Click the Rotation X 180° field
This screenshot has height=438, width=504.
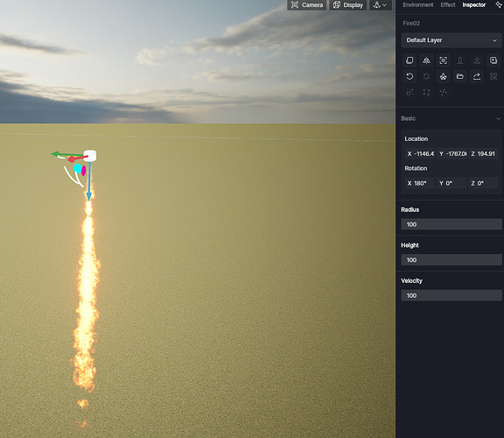(419, 183)
